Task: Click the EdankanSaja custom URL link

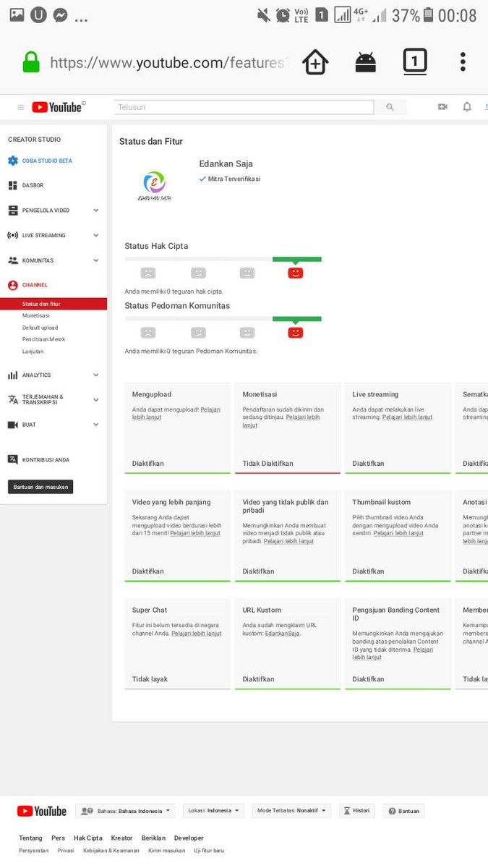Action: click(281, 634)
